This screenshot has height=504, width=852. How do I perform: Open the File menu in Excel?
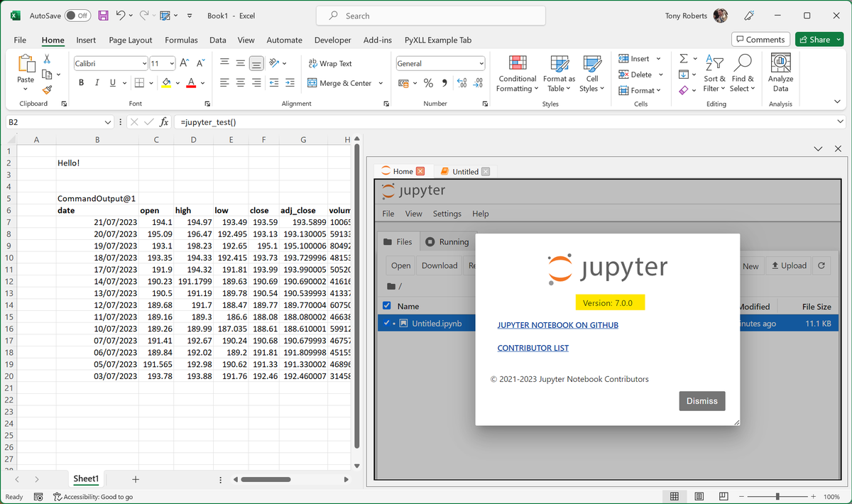tap(20, 40)
